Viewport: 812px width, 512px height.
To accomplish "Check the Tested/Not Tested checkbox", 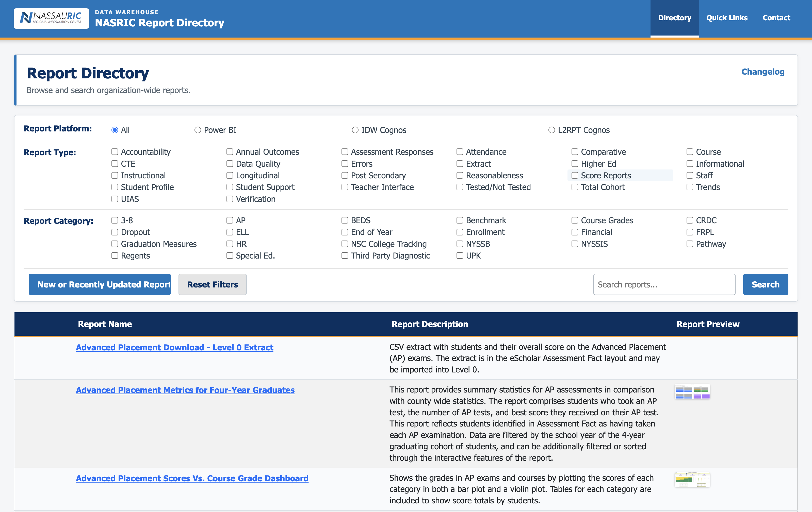I will pyautogui.click(x=460, y=187).
